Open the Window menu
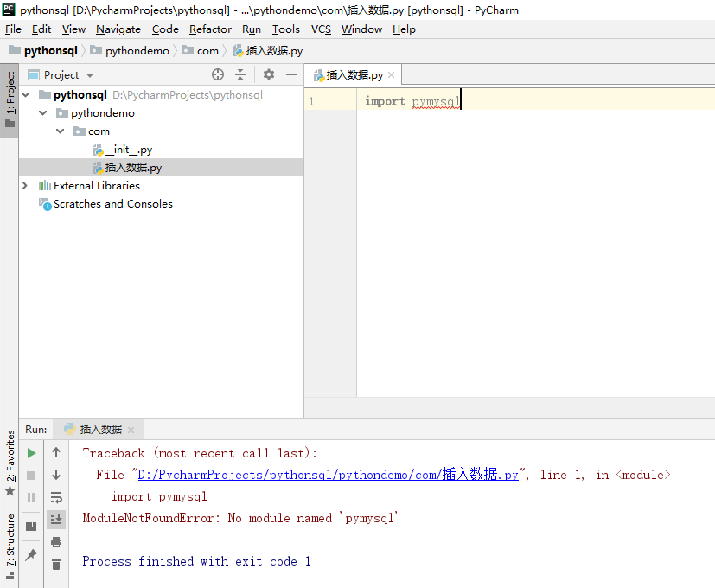This screenshot has height=588, width=715. click(x=361, y=29)
